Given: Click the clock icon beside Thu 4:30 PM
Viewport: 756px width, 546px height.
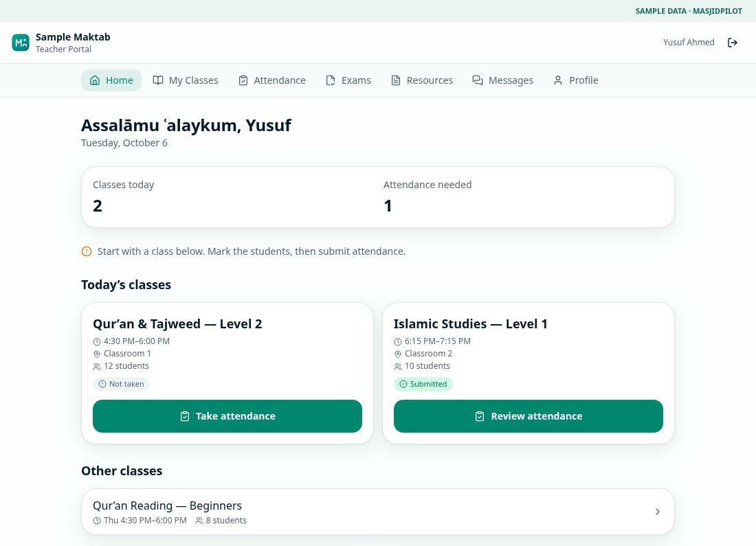Looking at the screenshot, I should point(97,521).
